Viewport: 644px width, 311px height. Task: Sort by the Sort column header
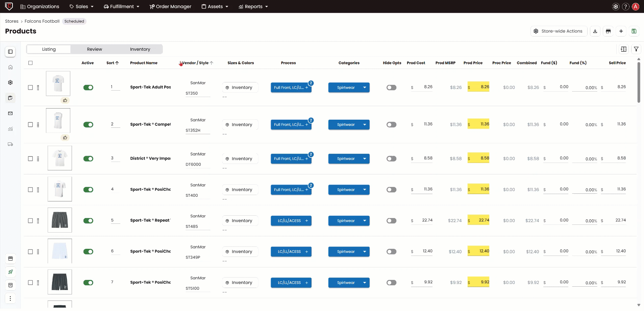tap(113, 63)
